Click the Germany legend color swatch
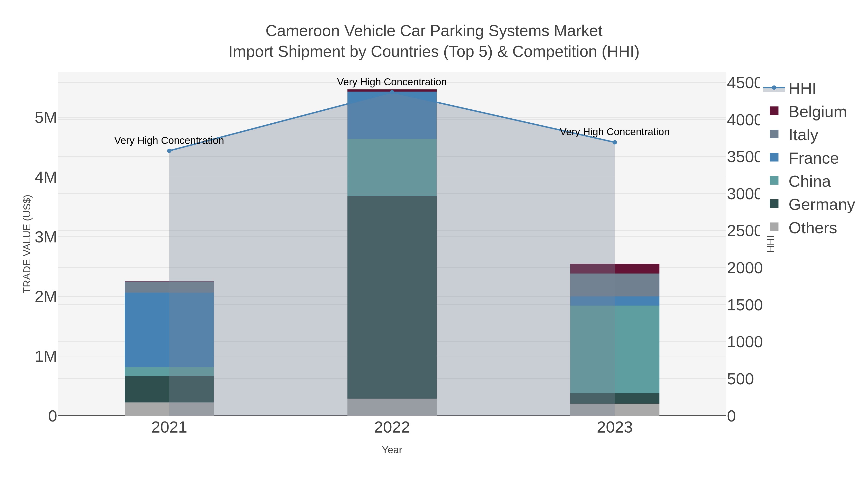This screenshot has width=868, height=488. [774, 204]
